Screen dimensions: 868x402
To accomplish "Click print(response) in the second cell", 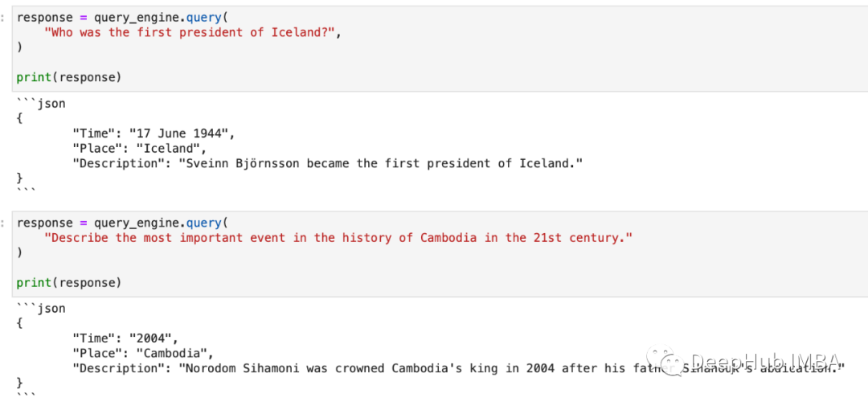I will (x=68, y=283).
